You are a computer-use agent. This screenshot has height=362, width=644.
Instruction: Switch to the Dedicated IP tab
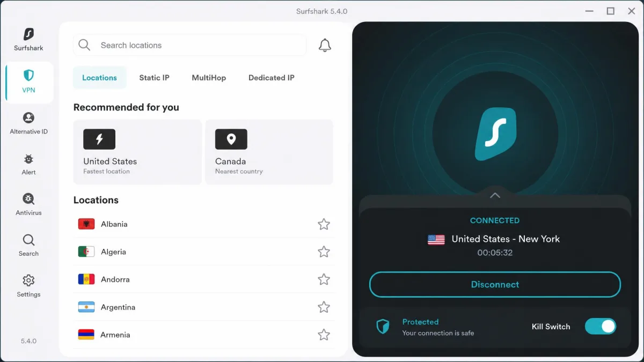coord(272,78)
